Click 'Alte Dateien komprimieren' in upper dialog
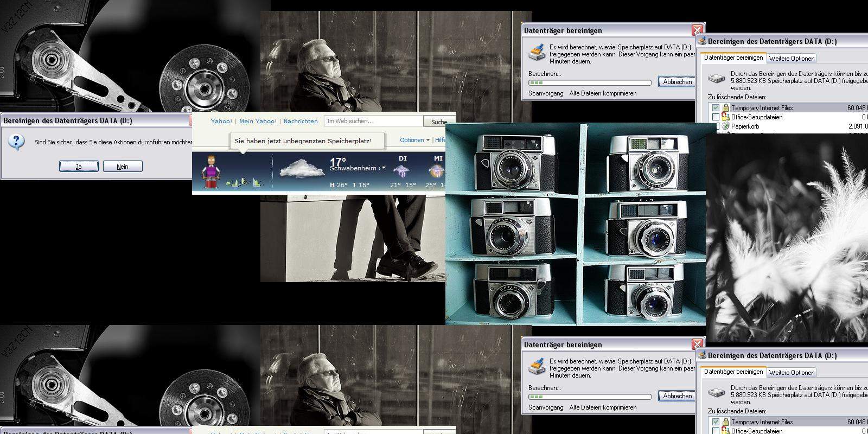 pyautogui.click(x=603, y=93)
